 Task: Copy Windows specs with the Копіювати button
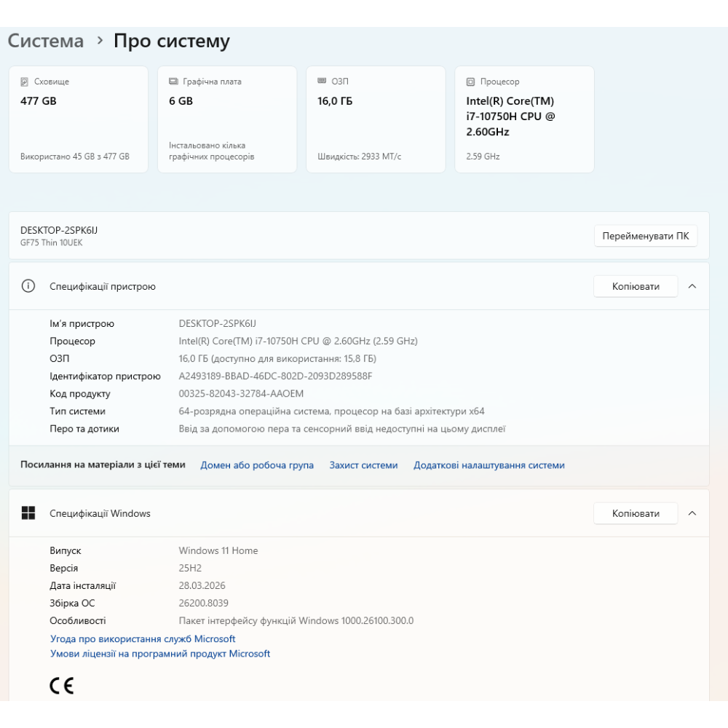click(x=636, y=513)
